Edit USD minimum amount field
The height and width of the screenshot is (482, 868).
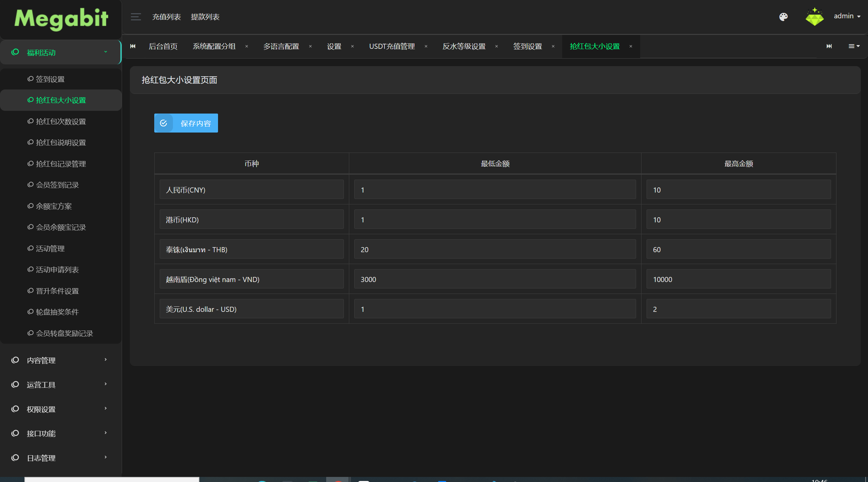495,309
